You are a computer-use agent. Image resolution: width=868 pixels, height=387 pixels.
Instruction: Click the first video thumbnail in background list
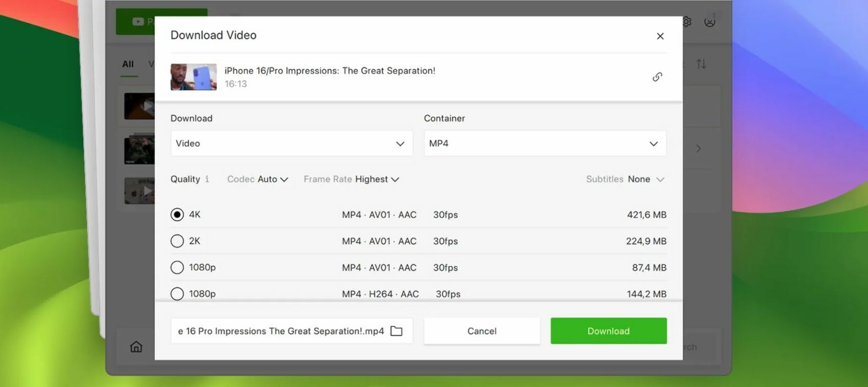tap(139, 106)
